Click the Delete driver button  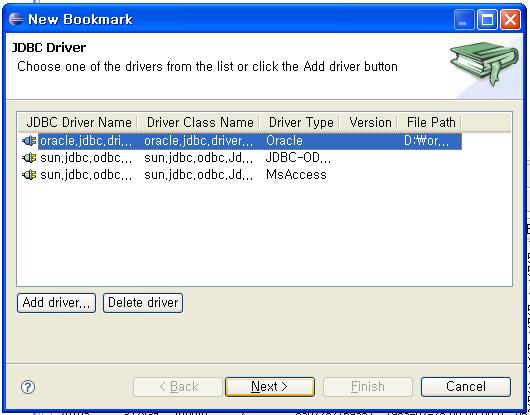click(x=143, y=303)
